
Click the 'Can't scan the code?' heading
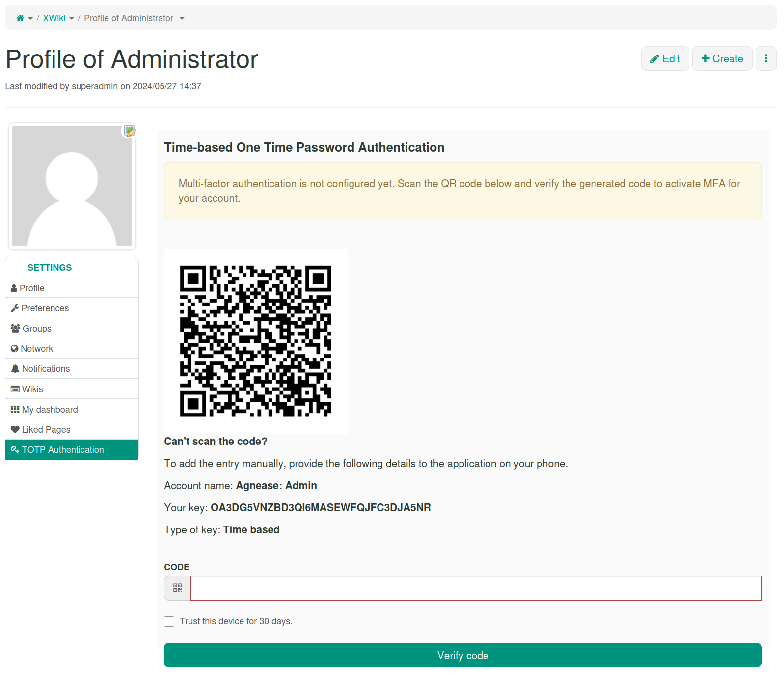coord(216,441)
